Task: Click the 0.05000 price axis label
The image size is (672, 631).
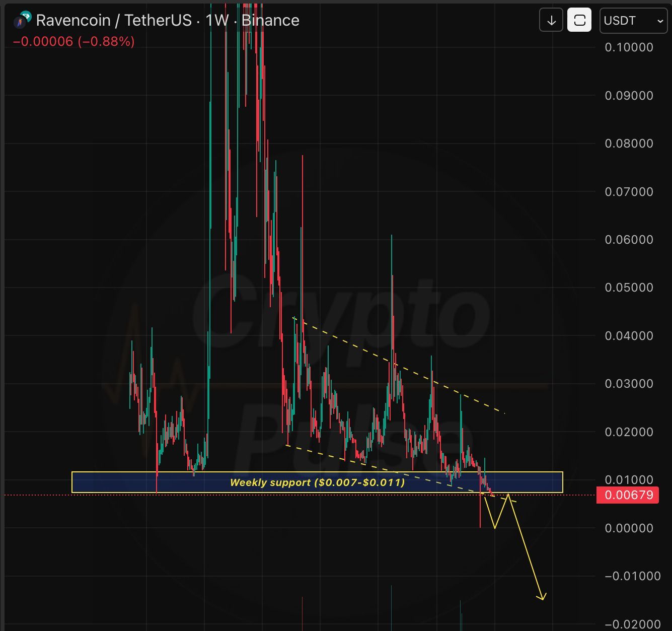Action: coord(629,288)
